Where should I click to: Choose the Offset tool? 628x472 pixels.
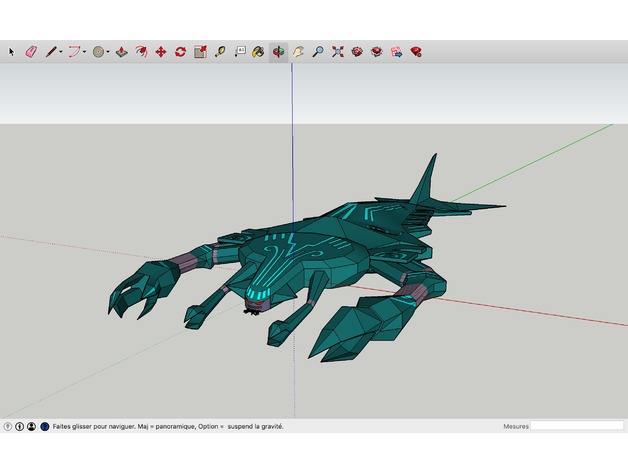(x=141, y=51)
